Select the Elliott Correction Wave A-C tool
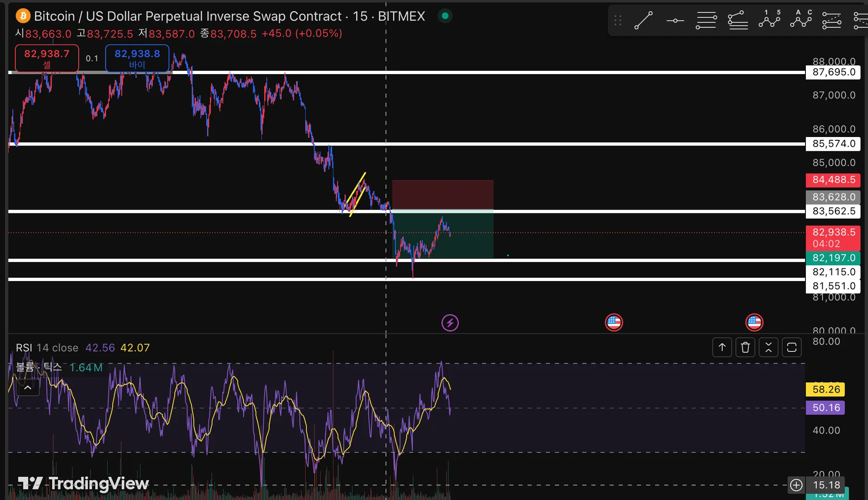Image resolution: width=868 pixels, height=500 pixels. [x=801, y=19]
